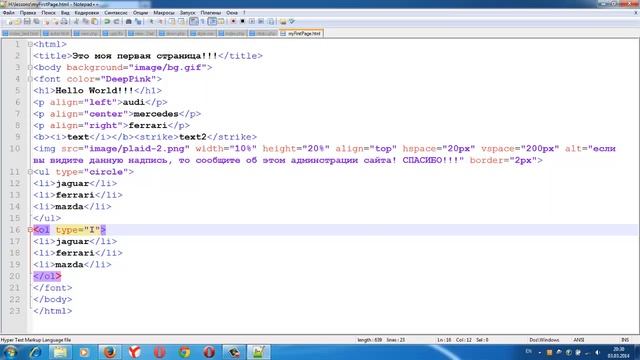Click the "DeepPink" color value

(x=129, y=79)
